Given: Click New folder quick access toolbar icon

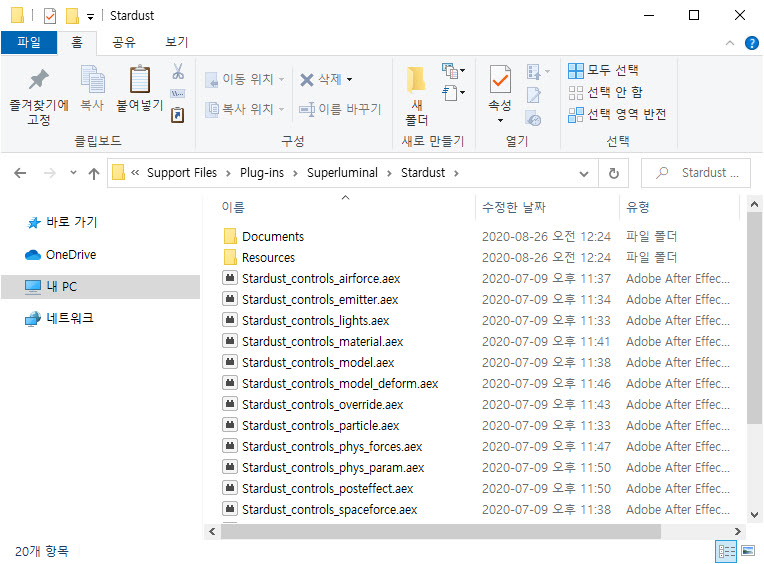Looking at the screenshot, I should (72, 16).
